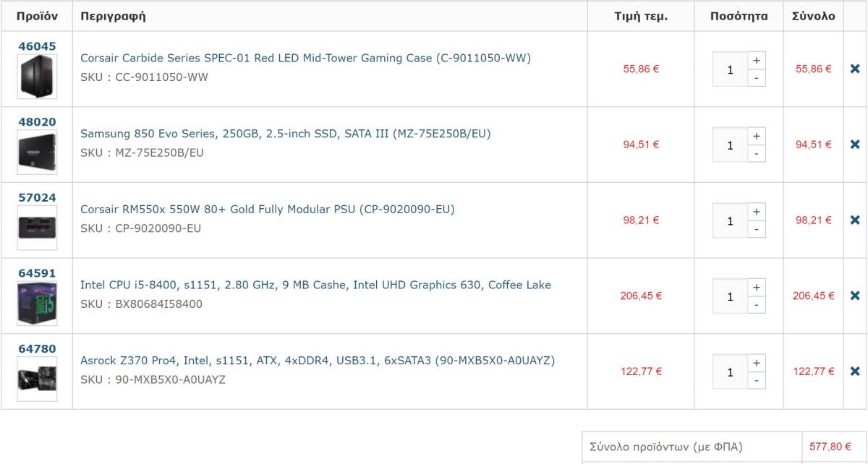Open Corsair RM550x 550W PSU product link
The height and width of the screenshot is (464, 868).
tap(268, 210)
